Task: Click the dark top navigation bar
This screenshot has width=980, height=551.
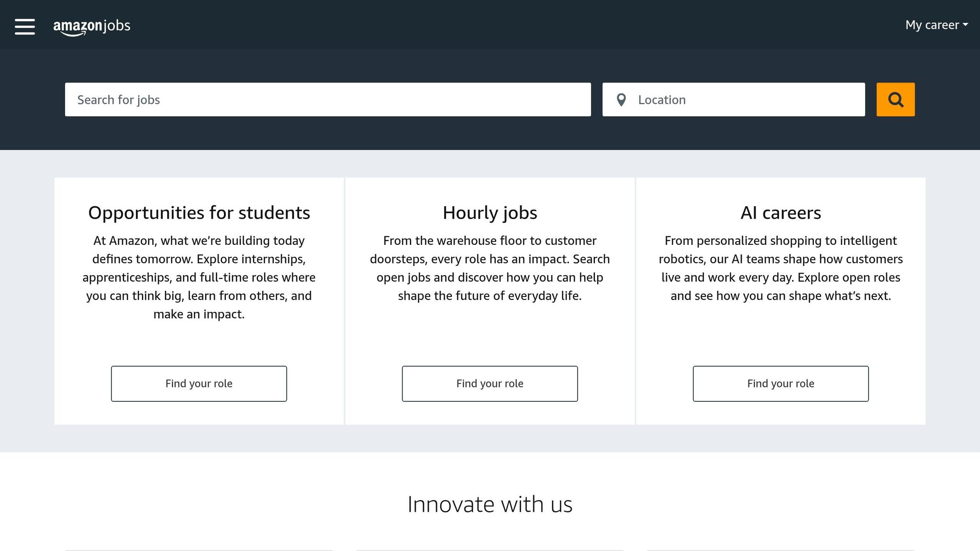Action: click(x=479, y=24)
